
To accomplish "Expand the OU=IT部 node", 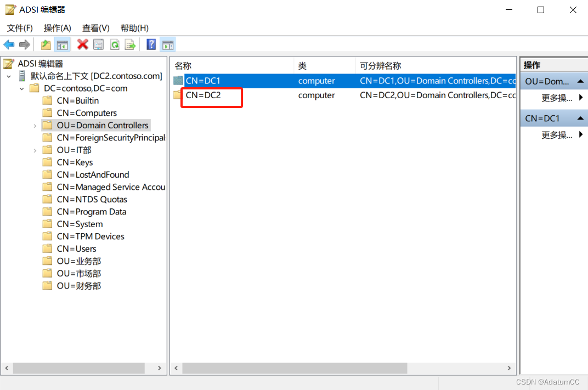I will [35, 150].
